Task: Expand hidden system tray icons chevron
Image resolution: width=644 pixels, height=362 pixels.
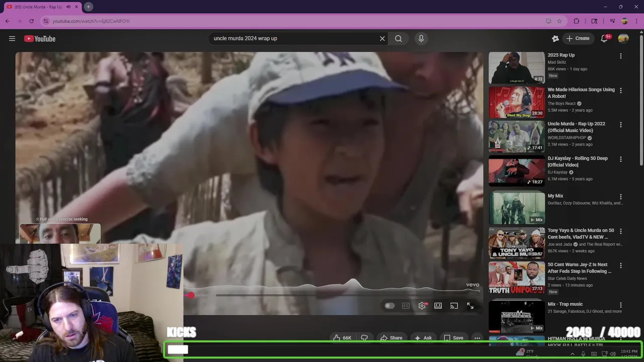Action: [572, 354]
